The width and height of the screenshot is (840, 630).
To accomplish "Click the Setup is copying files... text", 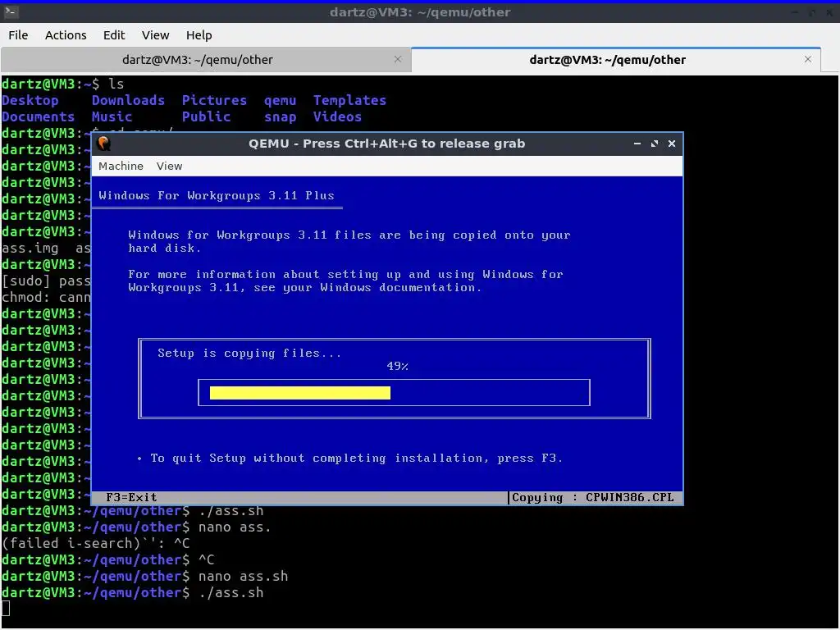I will point(249,353).
